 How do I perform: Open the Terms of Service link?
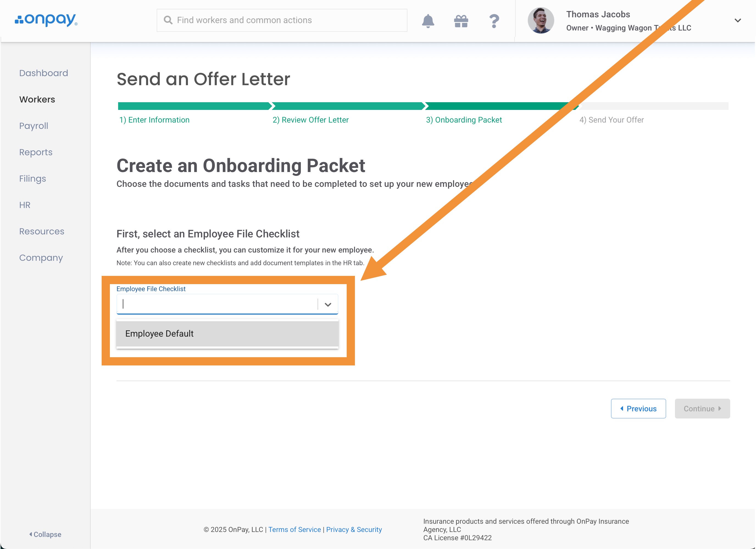pos(294,530)
